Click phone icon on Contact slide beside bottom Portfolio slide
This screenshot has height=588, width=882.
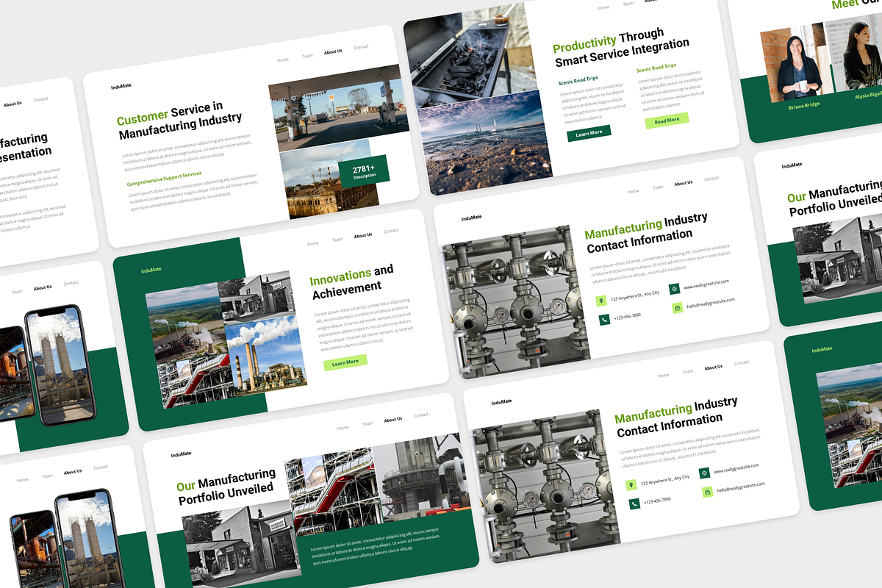pos(634,503)
